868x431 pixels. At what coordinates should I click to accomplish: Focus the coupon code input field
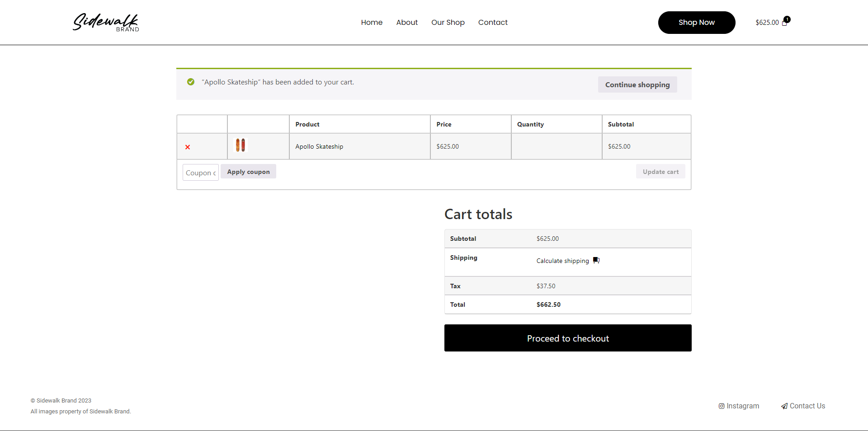(x=201, y=173)
